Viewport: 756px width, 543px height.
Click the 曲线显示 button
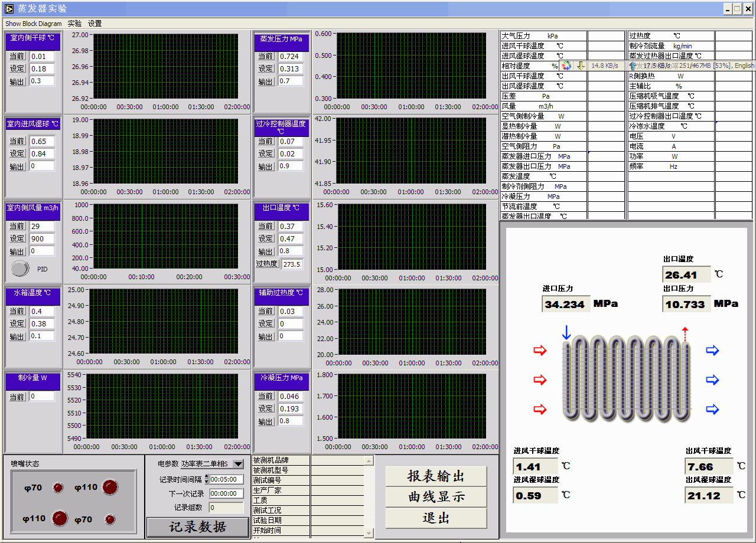point(436,497)
